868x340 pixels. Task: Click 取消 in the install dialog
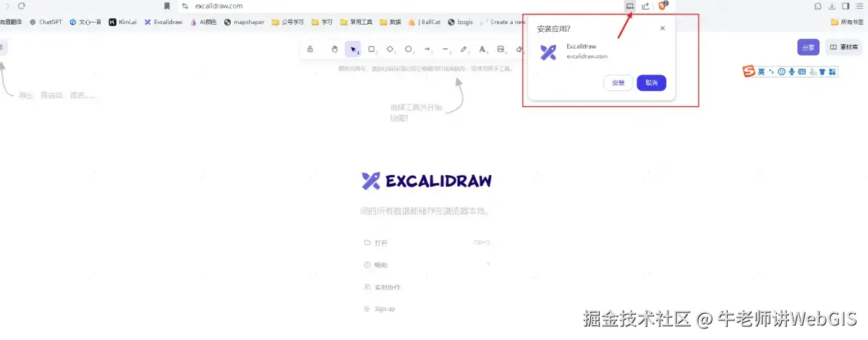tap(651, 82)
